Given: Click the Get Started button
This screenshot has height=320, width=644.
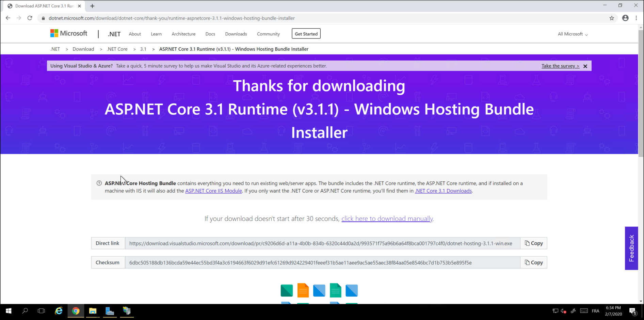Looking at the screenshot, I should coord(306,33).
